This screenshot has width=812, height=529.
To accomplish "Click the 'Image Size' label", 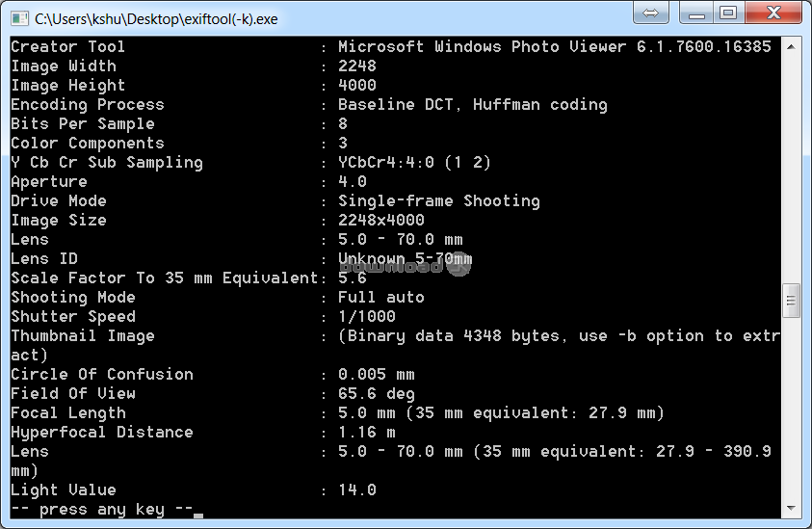I will [x=59, y=221].
